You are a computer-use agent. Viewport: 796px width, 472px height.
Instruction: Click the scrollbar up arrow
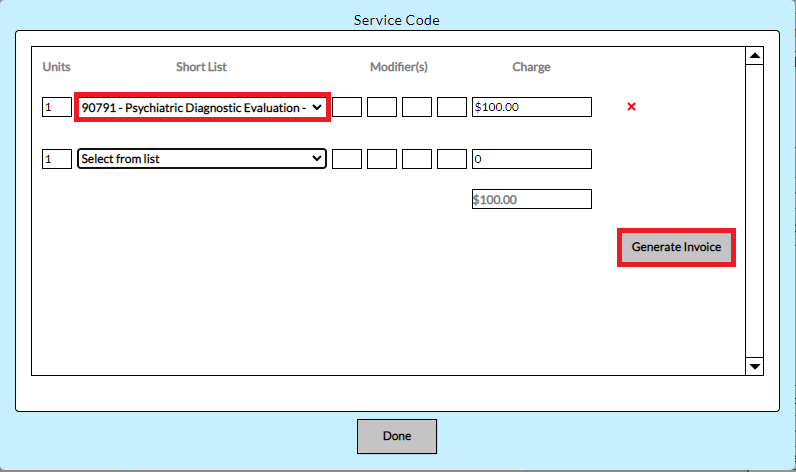(755, 56)
